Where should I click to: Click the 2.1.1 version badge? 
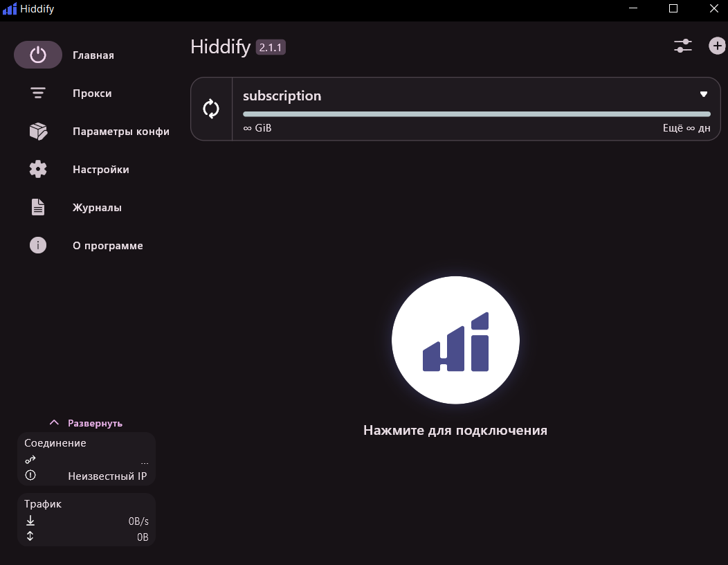click(x=271, y=47)
